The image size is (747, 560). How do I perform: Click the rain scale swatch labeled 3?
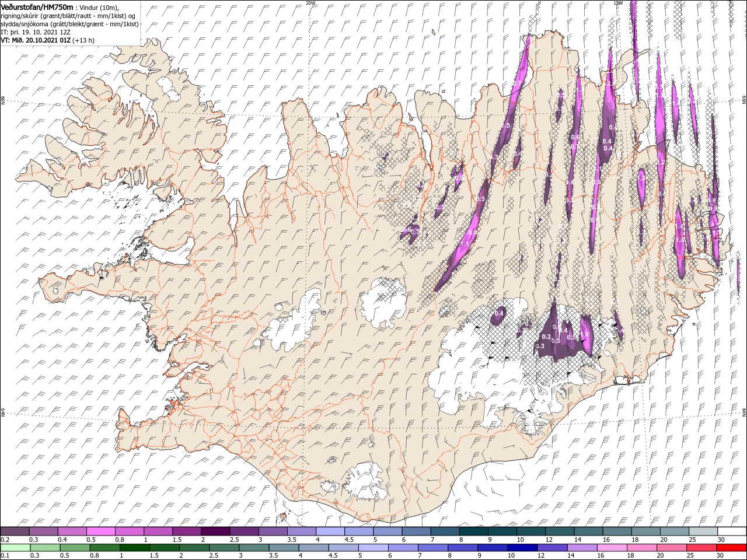[x=254, y=548]
